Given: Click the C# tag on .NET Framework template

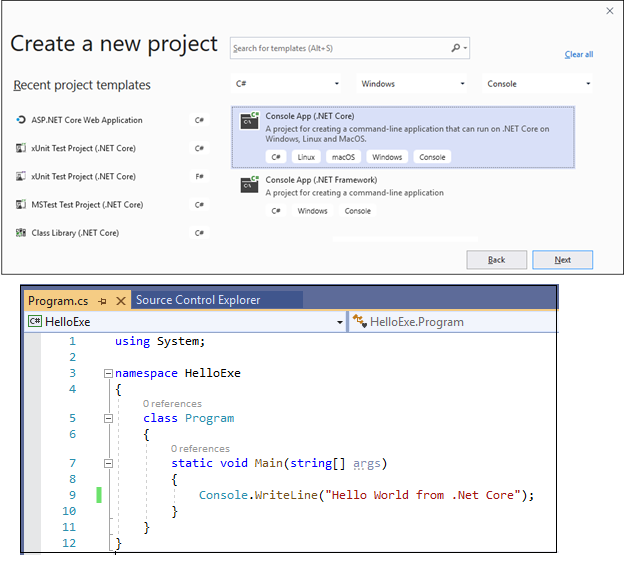Looking at the screenshot, I should click(x=276, y=211).
